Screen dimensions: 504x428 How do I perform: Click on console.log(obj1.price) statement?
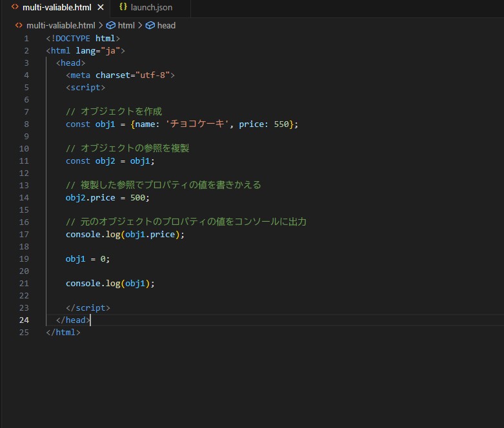coord(125,235)
